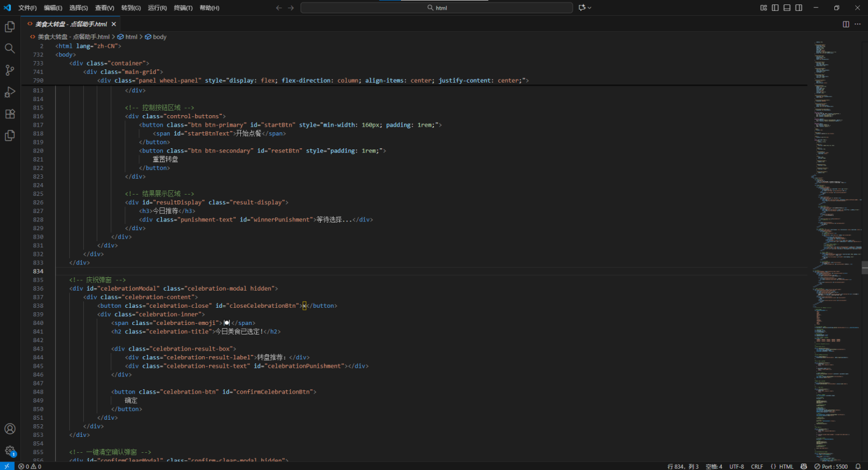Open the Run and Debug view
Viewport: 868px width, 470px height.
[10, 92]
